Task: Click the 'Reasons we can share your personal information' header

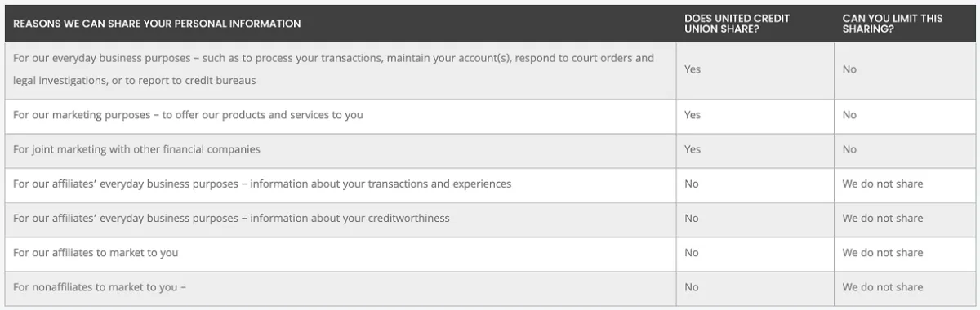Action: (157, 24)
